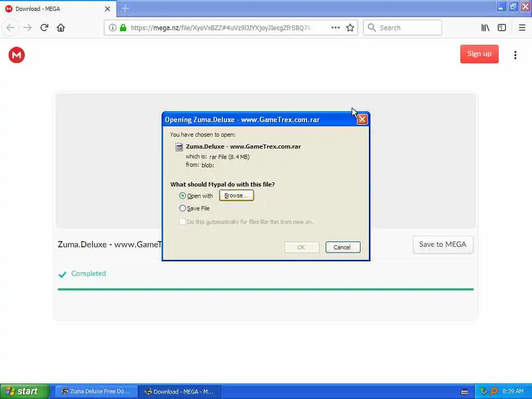Screen dimensions: 532x399
Task: Close the Opening Zuma.Deluxe dialog
Action: click(x=362, y=119)
